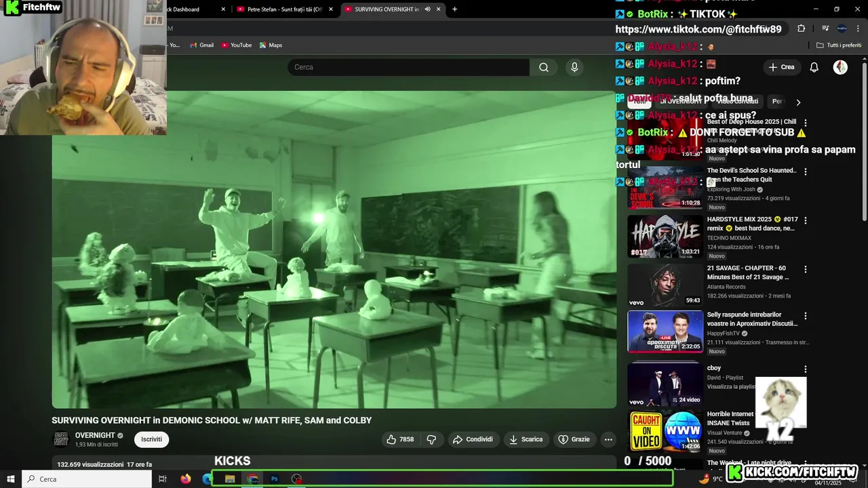This screenshot has height=488, width=868.
Task: Open the new tab plus button
Action: tap(454, 9)
